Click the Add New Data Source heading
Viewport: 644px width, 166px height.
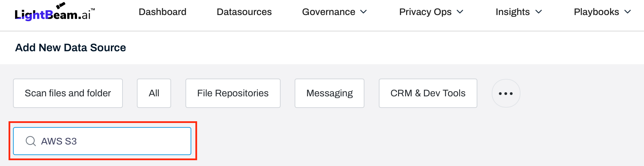70,47
